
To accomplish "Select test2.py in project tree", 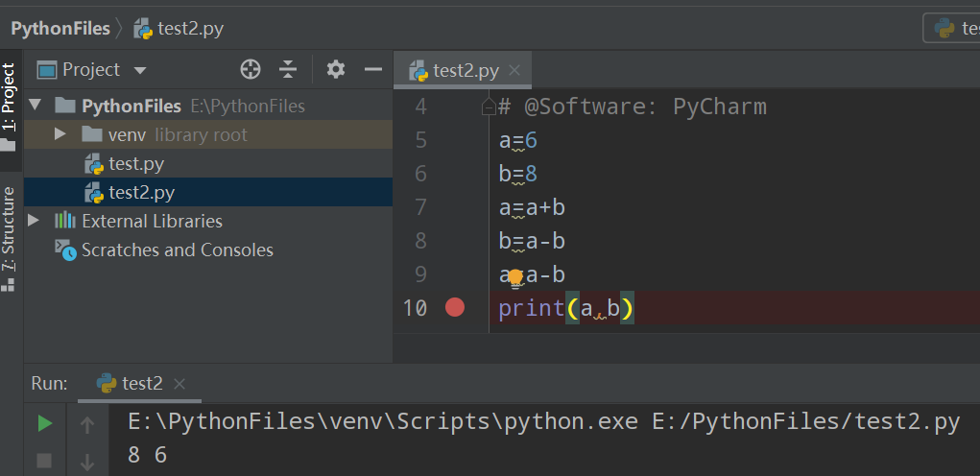I will tap(208, 192).
